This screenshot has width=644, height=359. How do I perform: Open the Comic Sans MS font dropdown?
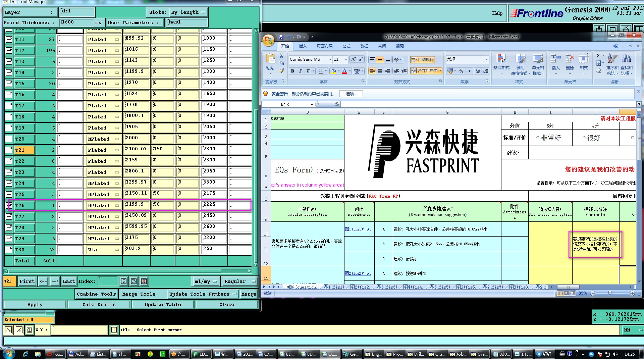click(x=330, y=59)
